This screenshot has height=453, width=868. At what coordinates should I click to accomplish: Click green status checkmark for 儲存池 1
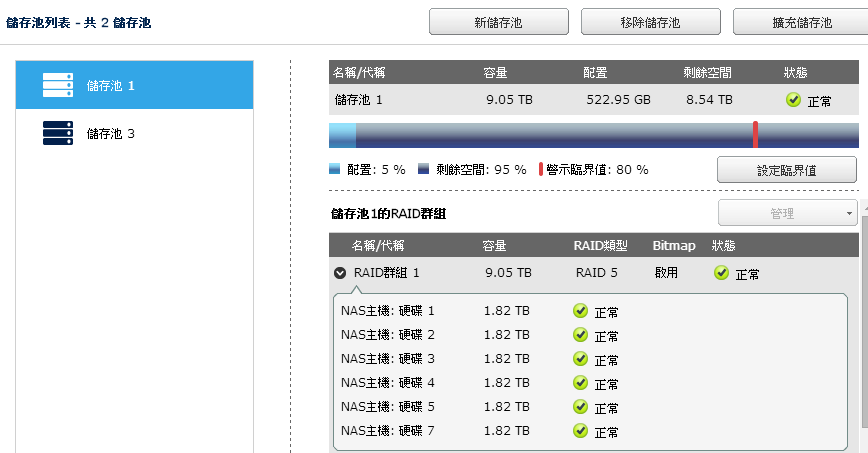click(793, 100)
